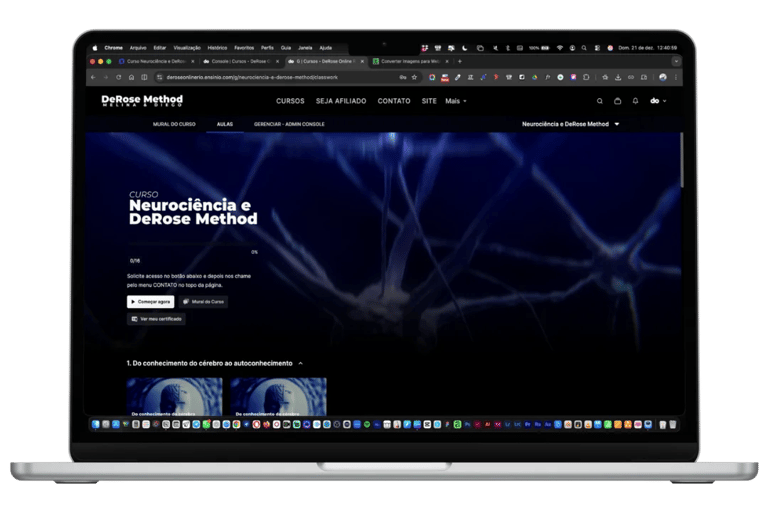Click the course progress bar showing 0%
The width and height of the screenshot is (768, 512).
point(192,244)
